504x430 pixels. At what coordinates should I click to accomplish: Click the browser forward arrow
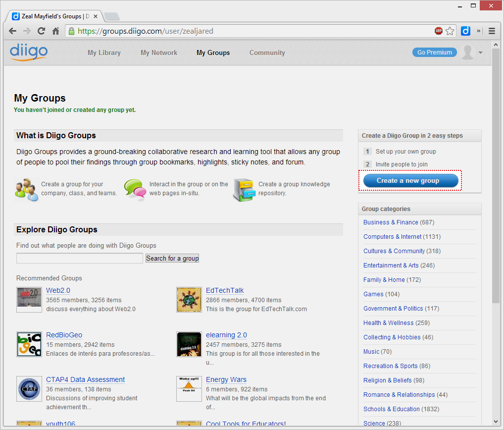27,31
